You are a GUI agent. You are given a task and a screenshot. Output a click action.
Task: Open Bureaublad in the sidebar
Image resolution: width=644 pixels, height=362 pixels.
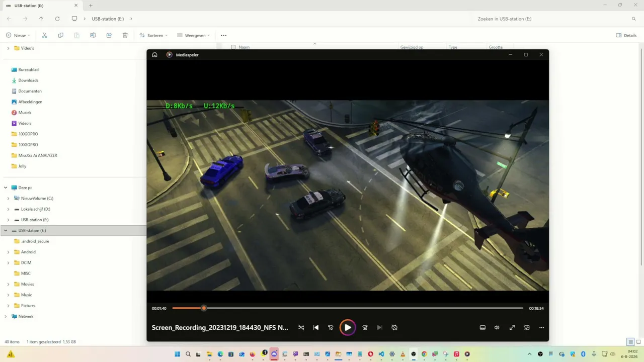28,69
